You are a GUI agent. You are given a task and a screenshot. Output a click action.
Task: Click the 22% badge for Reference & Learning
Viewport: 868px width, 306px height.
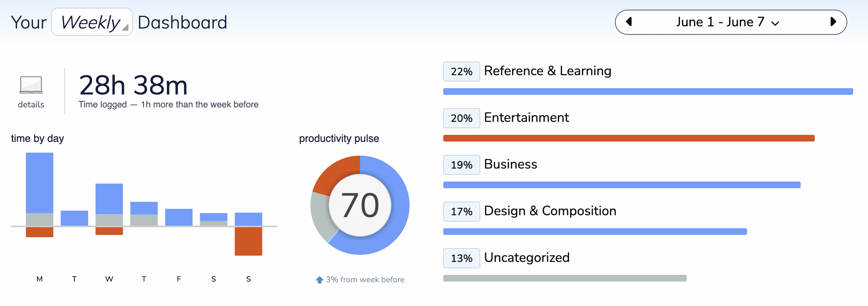click(462, 71)
